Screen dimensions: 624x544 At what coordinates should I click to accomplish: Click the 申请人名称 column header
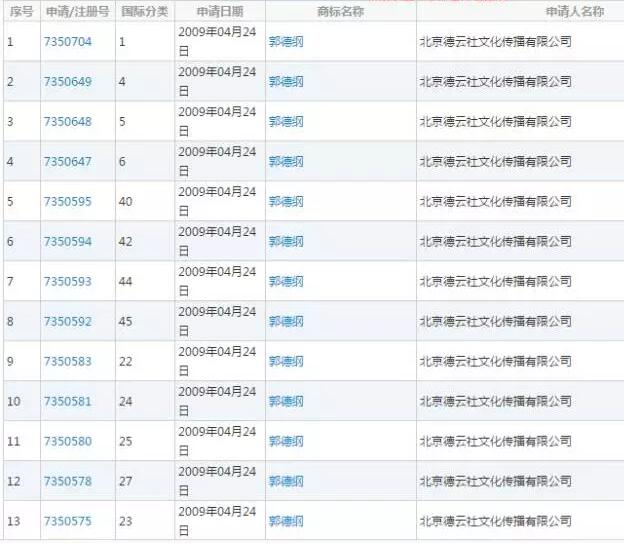pyautogui.click(x=574, y=11)
